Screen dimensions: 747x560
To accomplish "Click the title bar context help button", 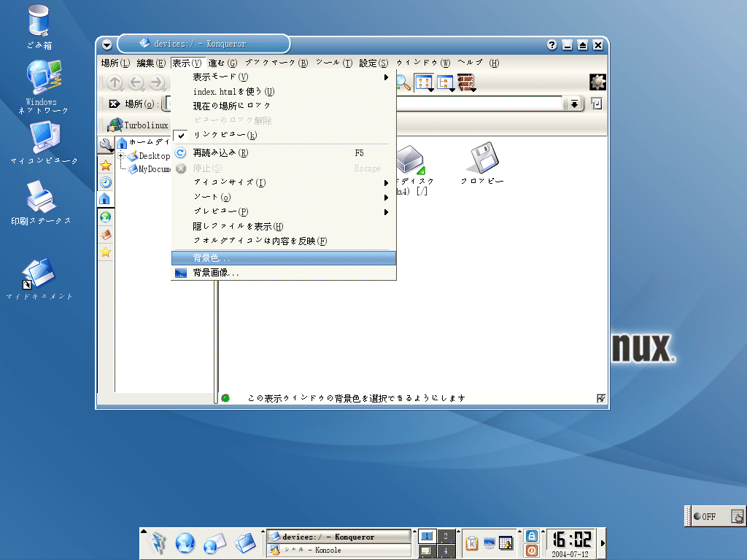I will tap(551, 45).
